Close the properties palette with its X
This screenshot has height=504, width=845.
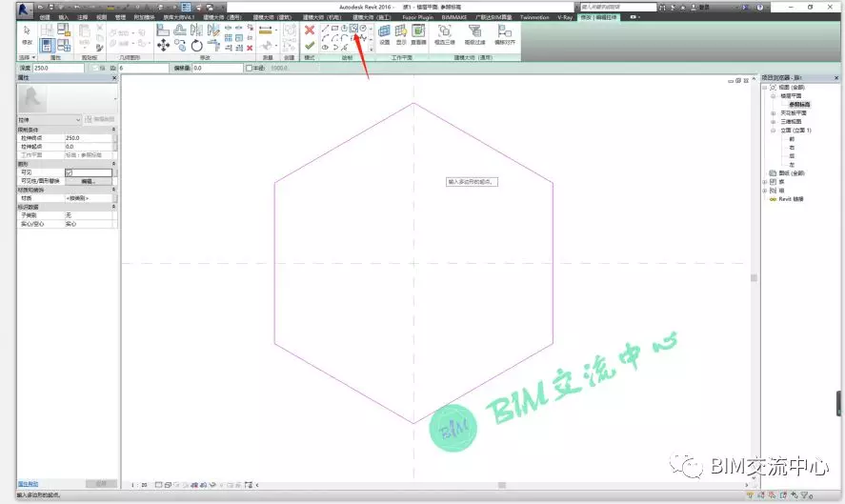(114, 78)
